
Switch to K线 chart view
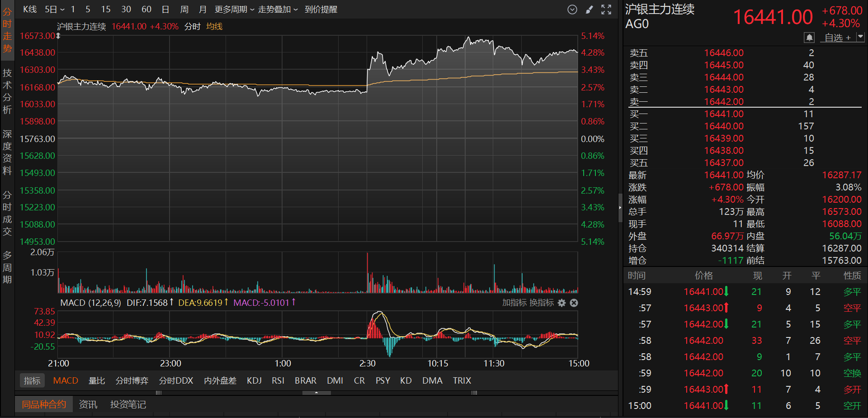[30, 9]
